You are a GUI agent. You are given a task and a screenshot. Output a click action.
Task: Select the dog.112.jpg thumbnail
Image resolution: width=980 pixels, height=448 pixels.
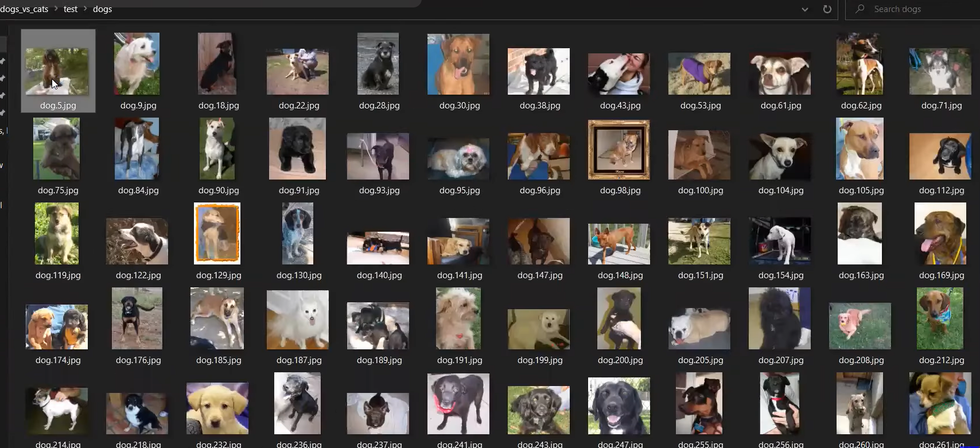click(940, 157)
